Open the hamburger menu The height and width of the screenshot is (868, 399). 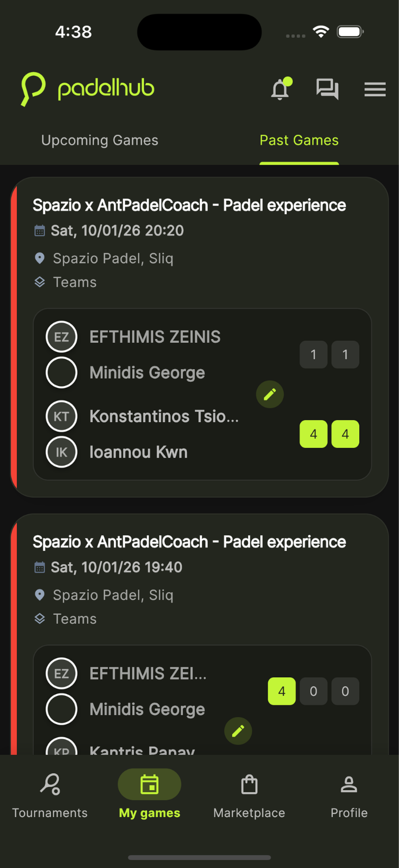tap(375, 90)
